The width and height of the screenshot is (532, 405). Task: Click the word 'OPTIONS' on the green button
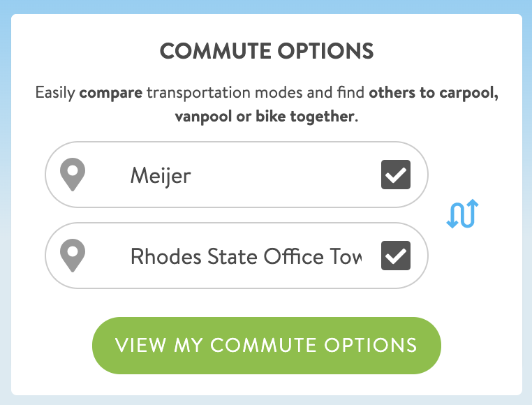click(x=371, y=346)
